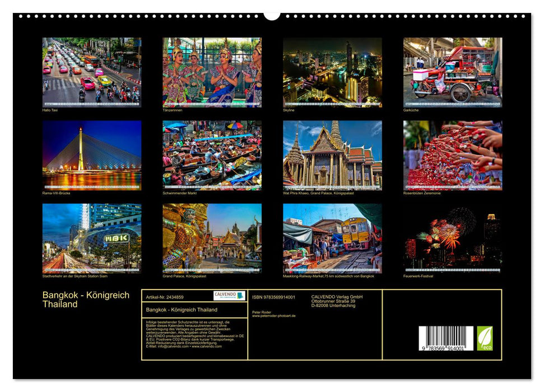Click the Rosenblüten Zeremonie image
Viewport: 544px width, 392px height.
click(x=453, y=155)
